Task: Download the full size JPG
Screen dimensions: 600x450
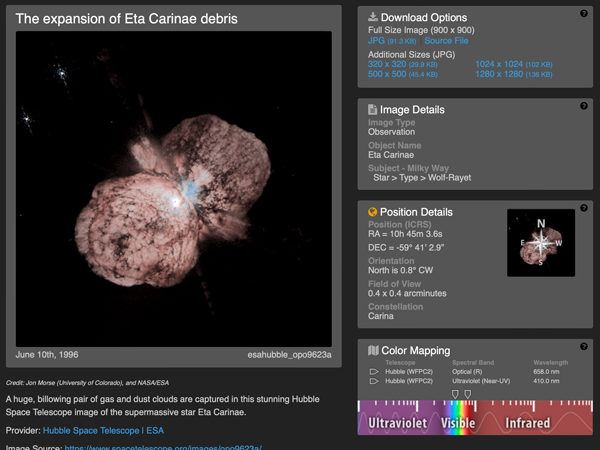Action: [392, 41]
